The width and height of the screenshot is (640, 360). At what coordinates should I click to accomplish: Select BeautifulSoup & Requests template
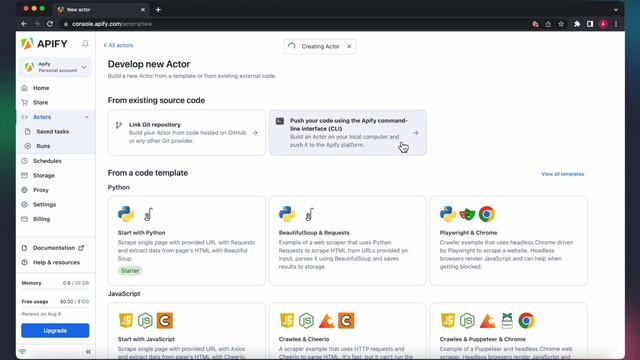[x=348, y=241]
